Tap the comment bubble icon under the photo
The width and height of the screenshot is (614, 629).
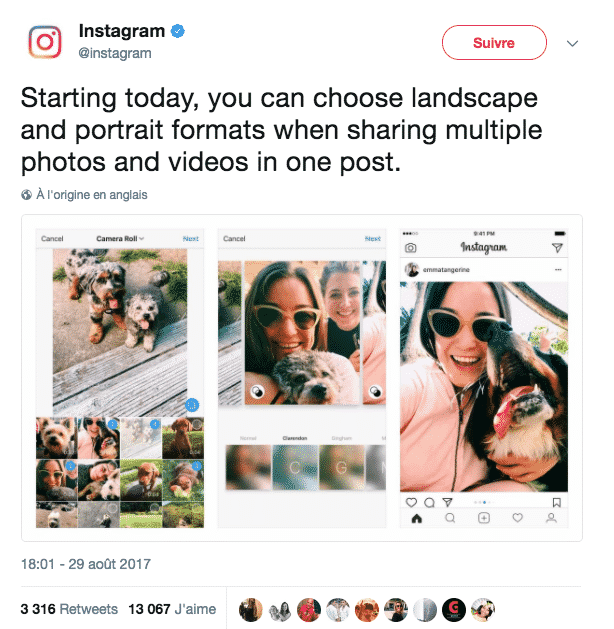(x=430, y=502)
